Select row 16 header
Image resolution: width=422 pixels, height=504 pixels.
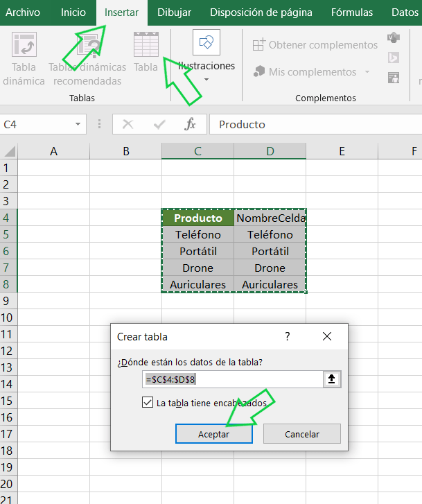pyautogui.click(x=9, y=417)
